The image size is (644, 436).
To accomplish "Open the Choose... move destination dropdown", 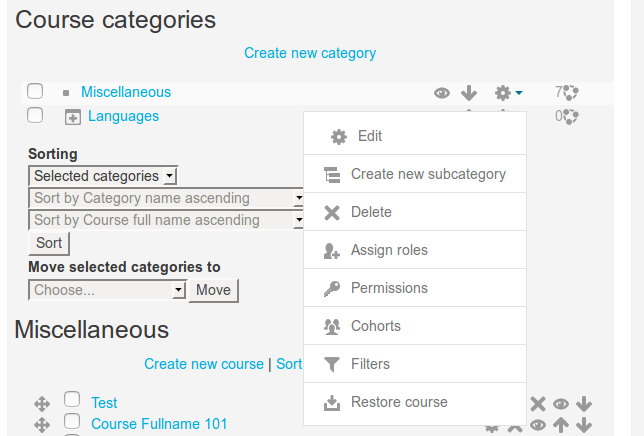I will coord(108,290).
